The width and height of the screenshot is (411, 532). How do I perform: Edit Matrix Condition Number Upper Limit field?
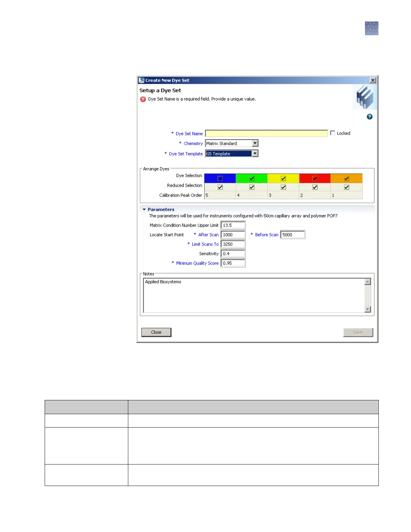[x=233, y=225]
